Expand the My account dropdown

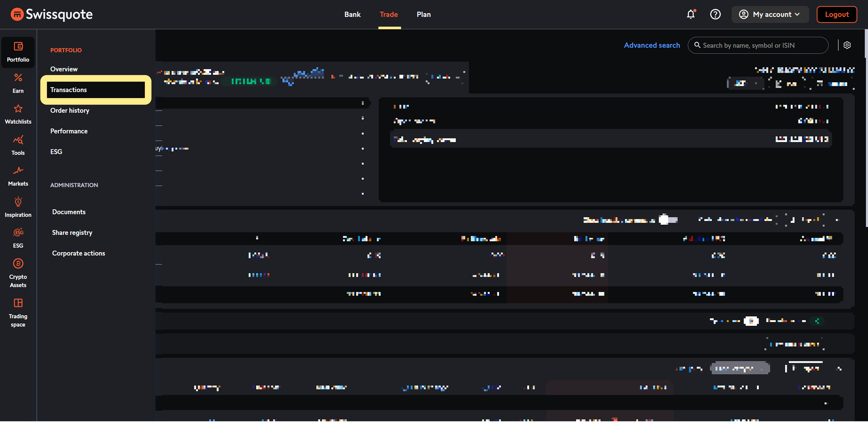[x=770, y=14]
